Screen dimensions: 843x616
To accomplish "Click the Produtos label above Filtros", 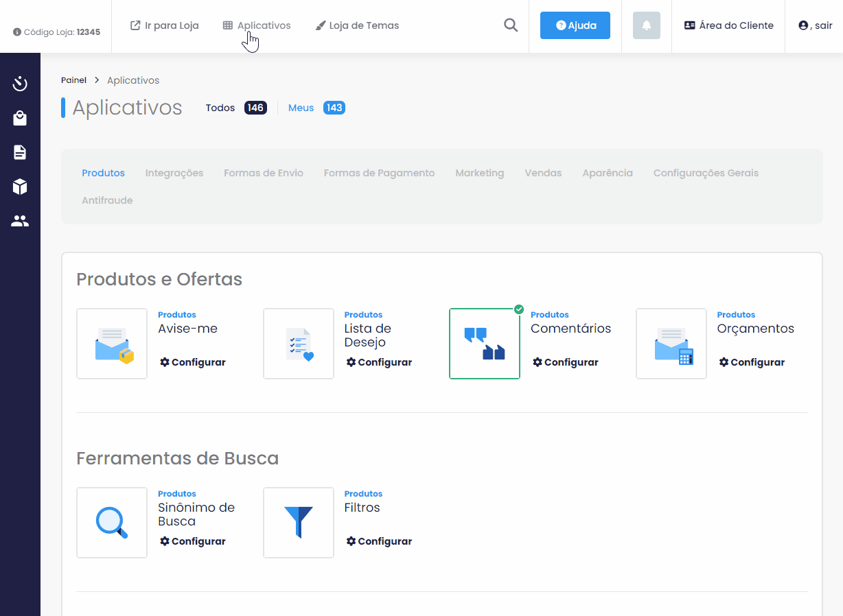I will pos(364,494).
